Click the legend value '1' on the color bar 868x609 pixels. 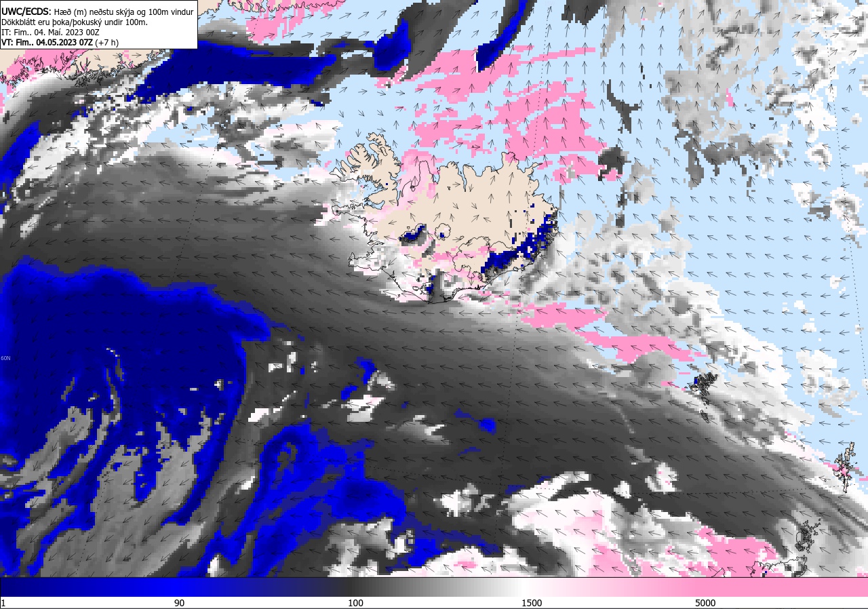pyautogui.click(x=3, y=603)
